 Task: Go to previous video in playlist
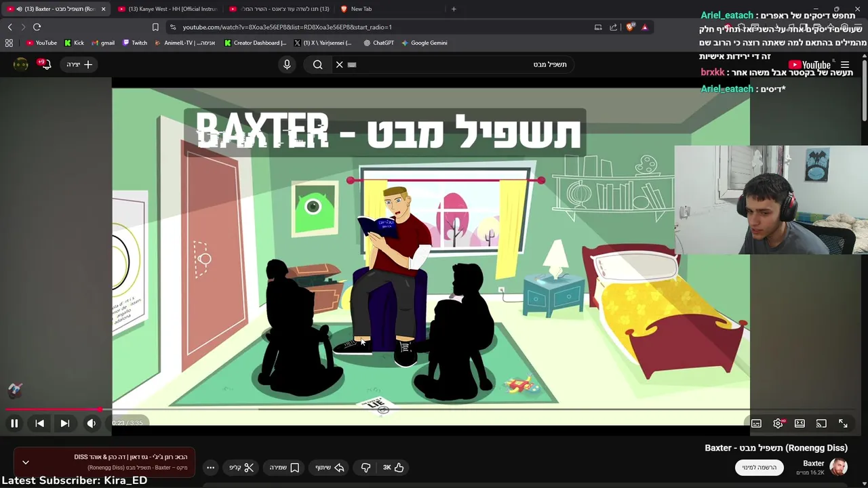tap(40, 423)
